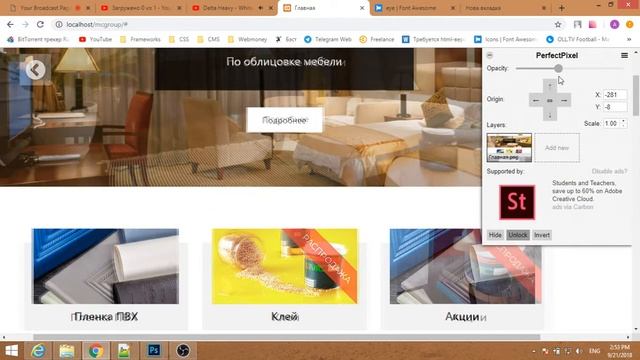The image size is (640, 360).
Task: Open the Webmoney bookmarks folder
Action: point(247,39)
